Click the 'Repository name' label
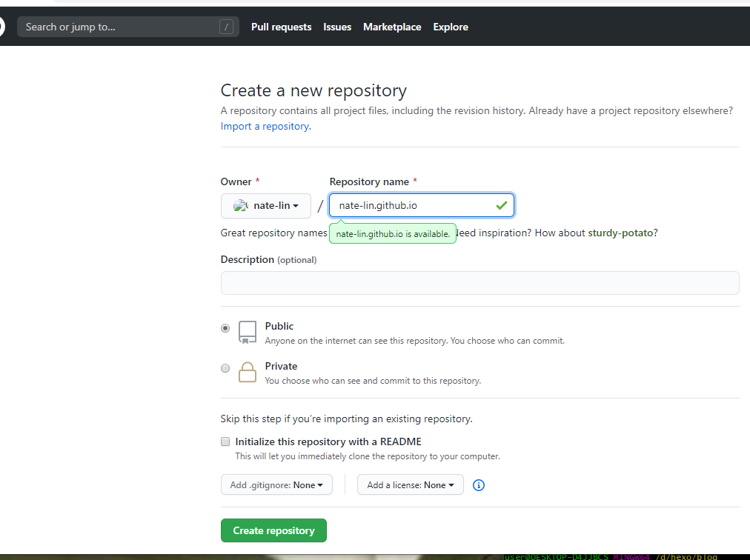The image size is (750, 560). [x=369, y=181]
